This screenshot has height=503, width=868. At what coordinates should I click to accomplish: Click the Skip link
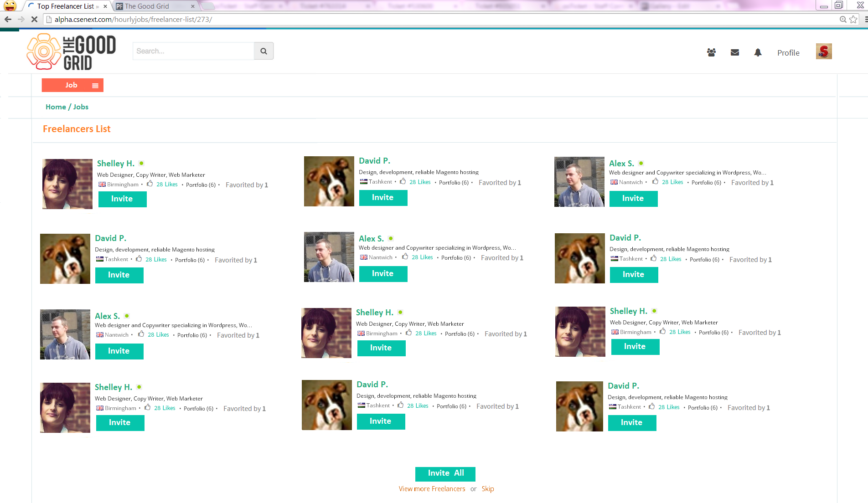point(488,489)
